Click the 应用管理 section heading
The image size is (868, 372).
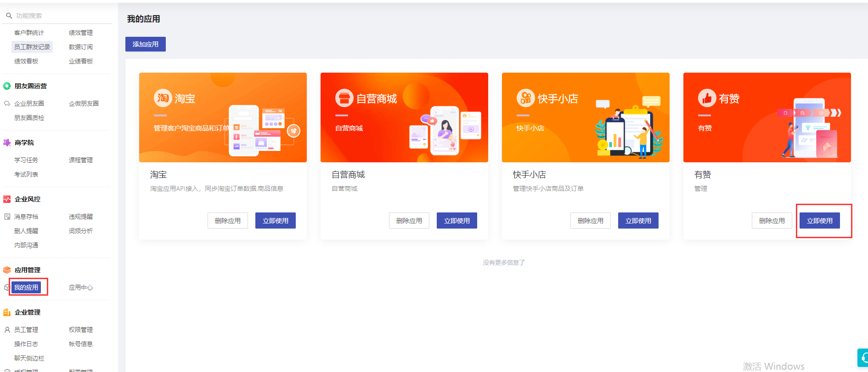coord(28,270)
